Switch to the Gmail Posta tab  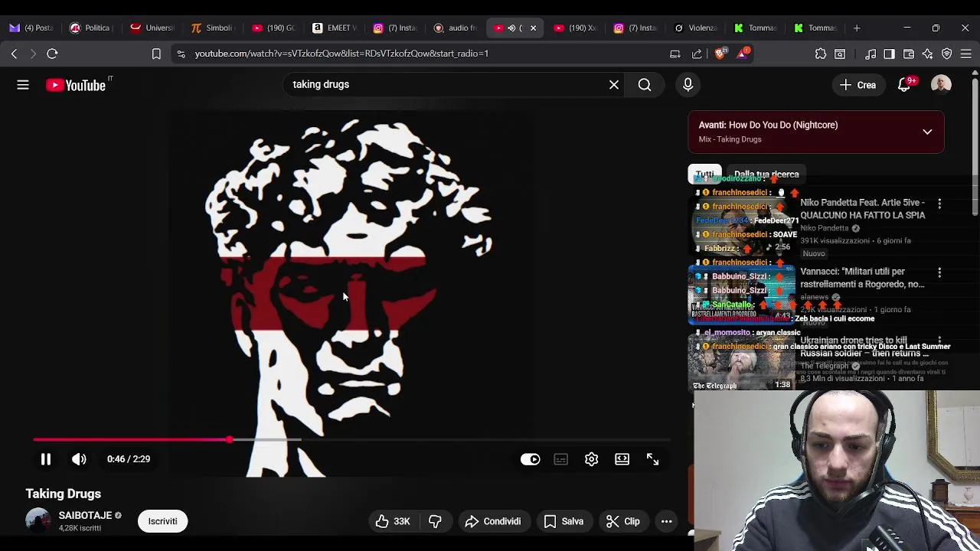(x=31, y=28)
